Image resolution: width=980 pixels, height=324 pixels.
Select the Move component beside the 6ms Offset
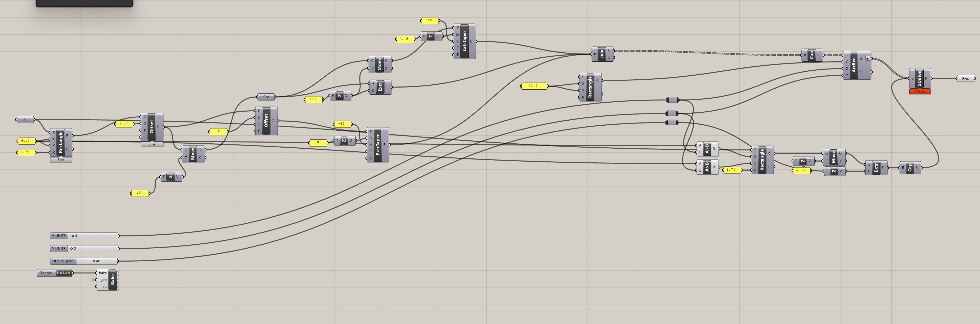coord(193,154)
